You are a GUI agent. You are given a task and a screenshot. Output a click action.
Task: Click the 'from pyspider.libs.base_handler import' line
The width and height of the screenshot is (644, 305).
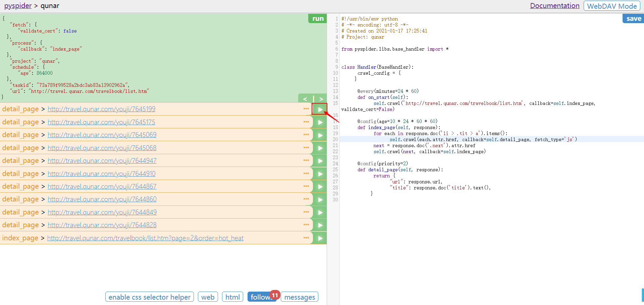pos(395,49)
